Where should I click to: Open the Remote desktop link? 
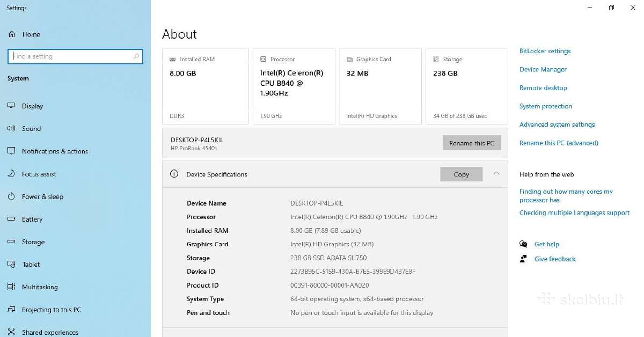click(x=543, y=88)
